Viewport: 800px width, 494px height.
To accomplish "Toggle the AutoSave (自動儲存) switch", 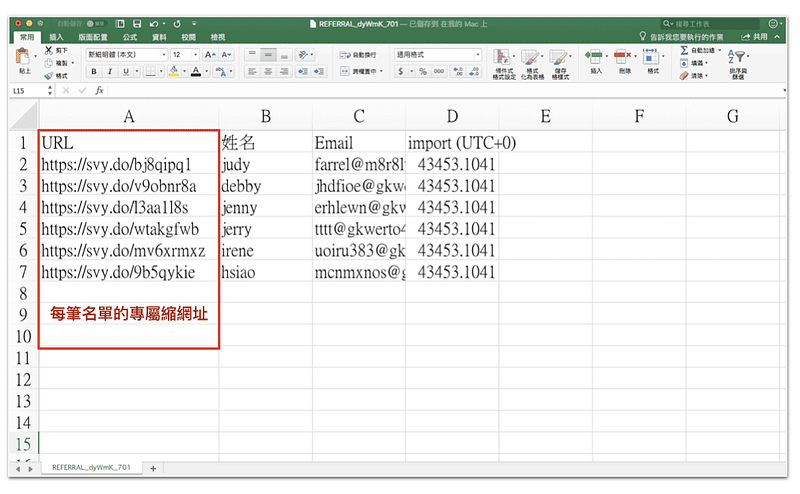I will click(x=95, y=23).
